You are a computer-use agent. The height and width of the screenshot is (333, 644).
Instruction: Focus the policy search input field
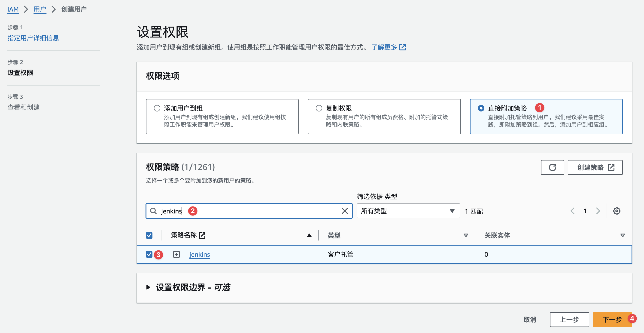249,211
